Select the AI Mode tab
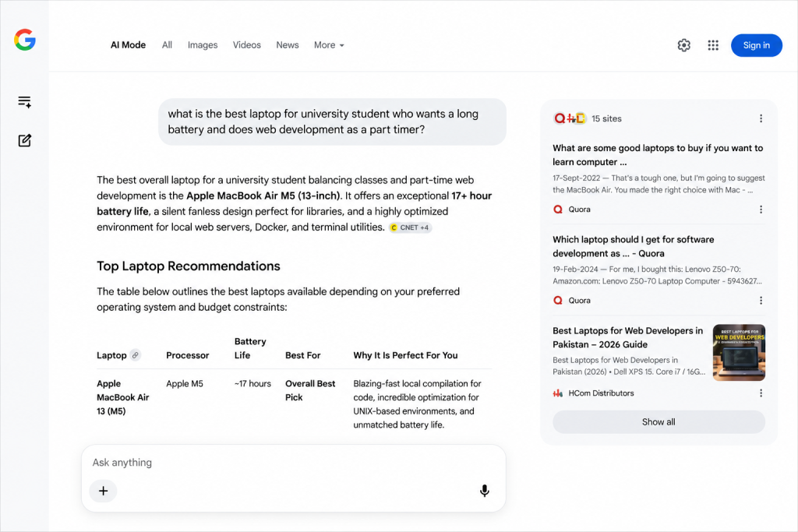 pyautogui.click(x=129, y=45)
